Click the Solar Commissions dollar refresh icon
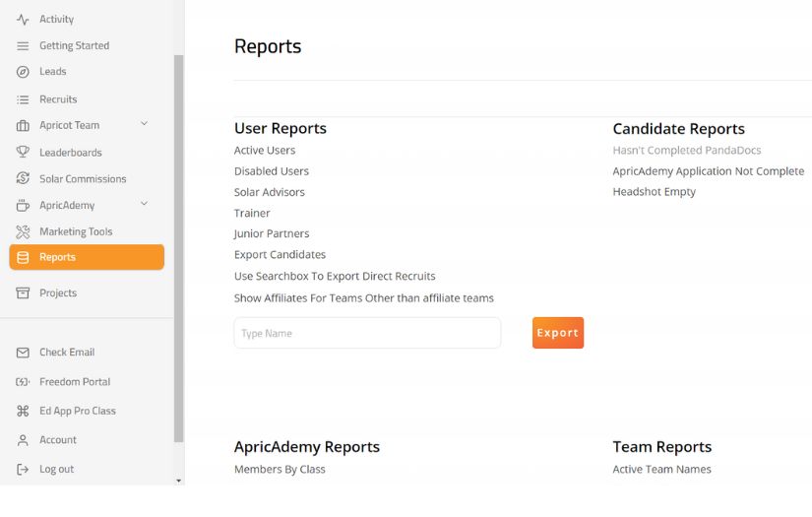812x517 pixels. click(x=23, y=178)
